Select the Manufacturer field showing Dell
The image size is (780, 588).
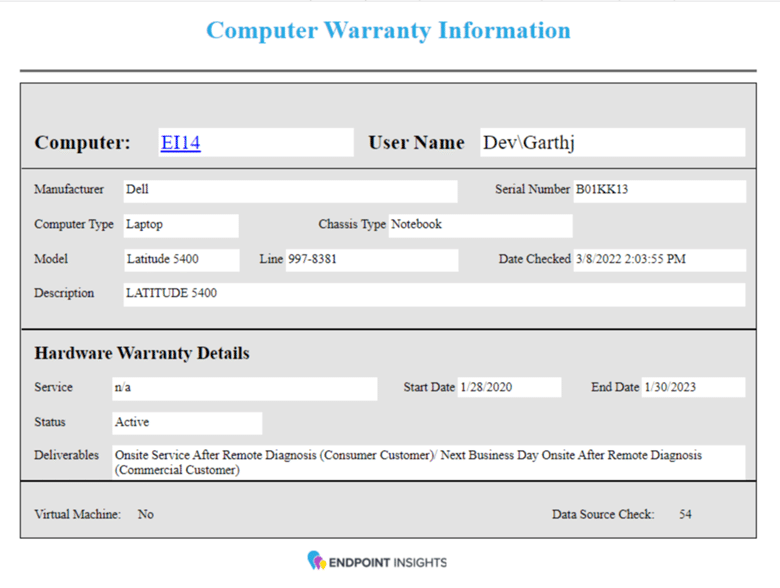coord(289,190)
